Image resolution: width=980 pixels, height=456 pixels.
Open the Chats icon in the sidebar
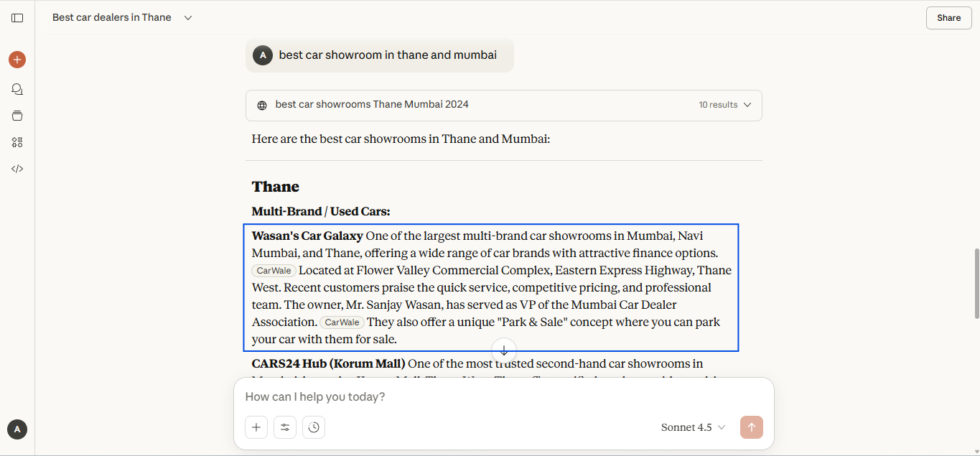[17, 89]
